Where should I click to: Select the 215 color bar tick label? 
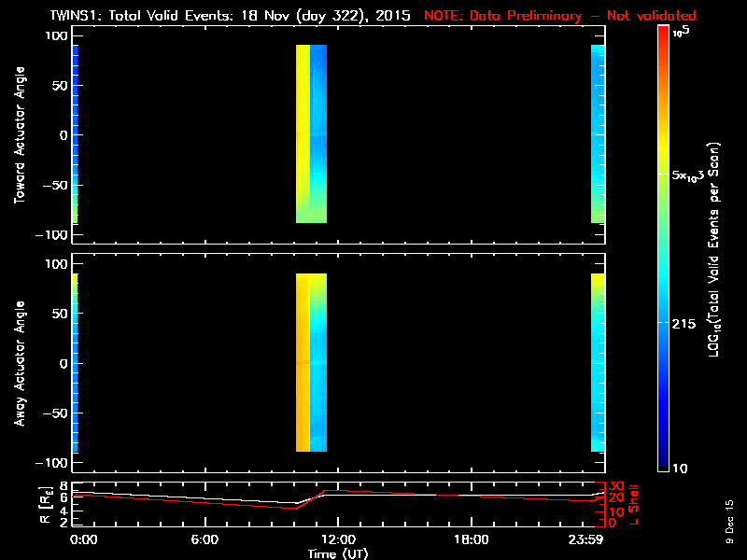coord(684,323)
